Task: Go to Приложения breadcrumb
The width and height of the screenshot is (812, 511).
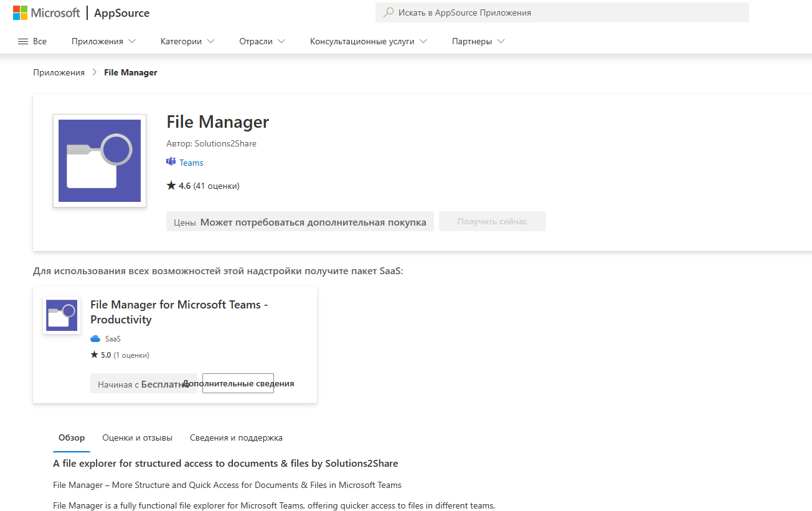Action: pos(59,72)
